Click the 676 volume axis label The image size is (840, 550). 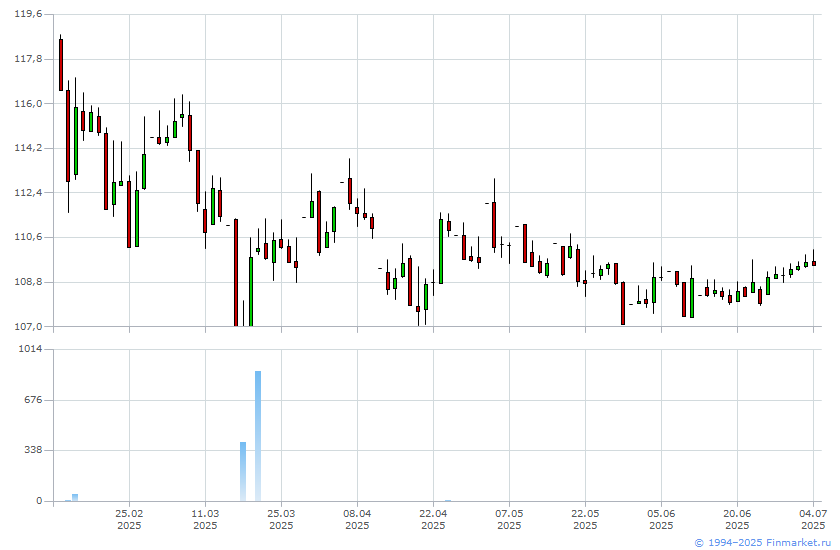tap(32, 400)
